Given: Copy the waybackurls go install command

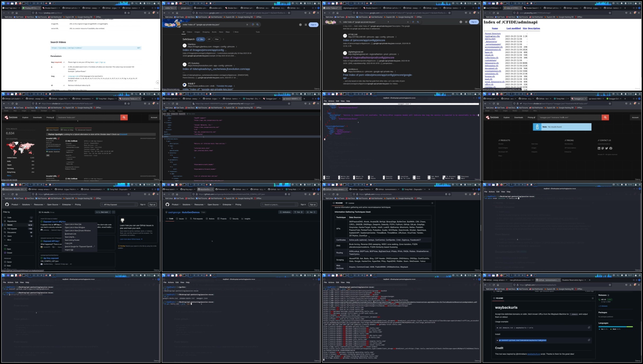Looking at the screenshot, I should coord(589,340).
